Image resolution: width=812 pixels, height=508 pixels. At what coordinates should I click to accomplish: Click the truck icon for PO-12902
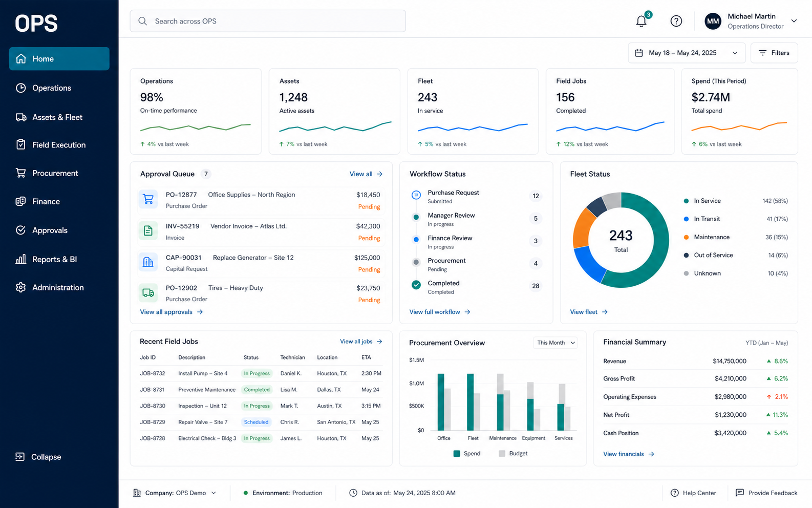coord(148,293)
